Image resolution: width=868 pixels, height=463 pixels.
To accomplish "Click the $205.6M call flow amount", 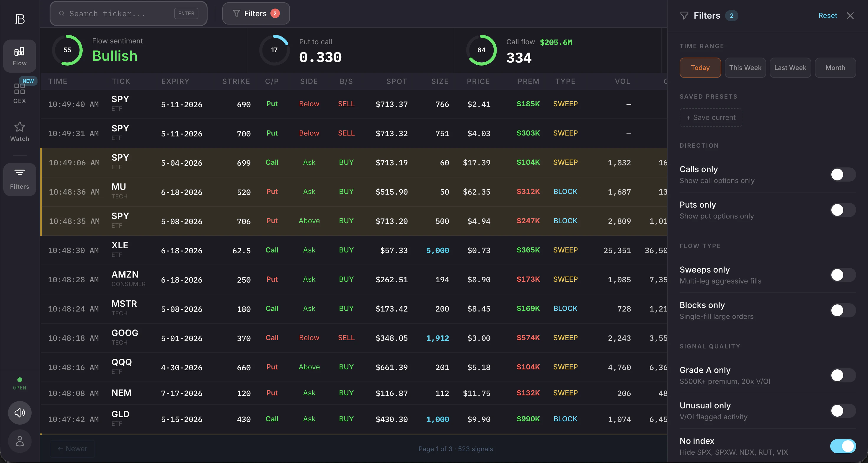I will click(x=556, y=42).
